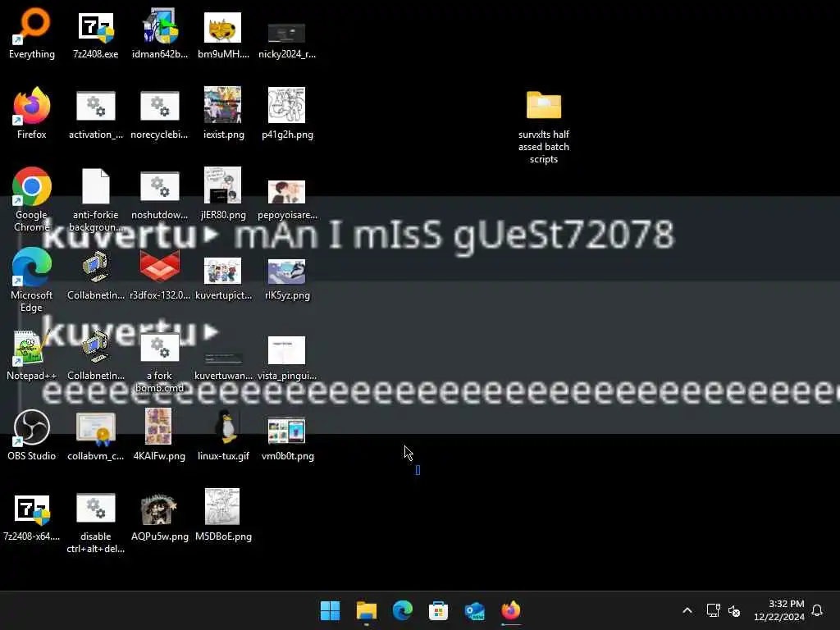
Task: Open the Google Chrome desktop shortcut
Action: tap(32, 199)
